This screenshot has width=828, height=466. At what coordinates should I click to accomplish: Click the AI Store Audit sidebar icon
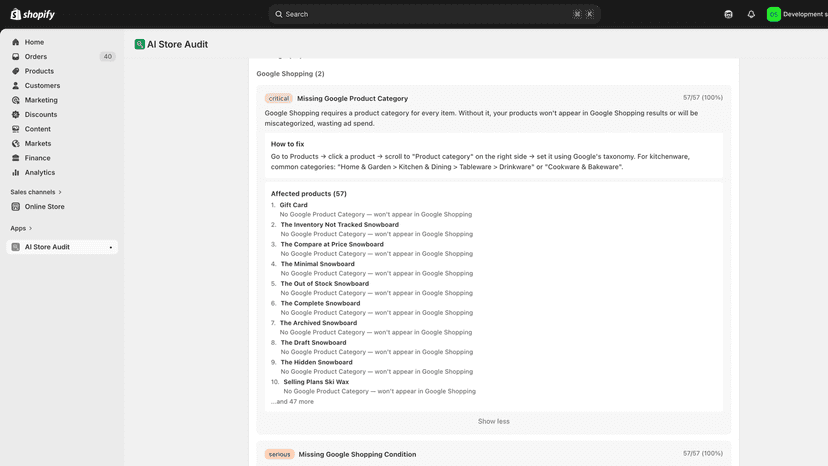(x=15, y=247)
